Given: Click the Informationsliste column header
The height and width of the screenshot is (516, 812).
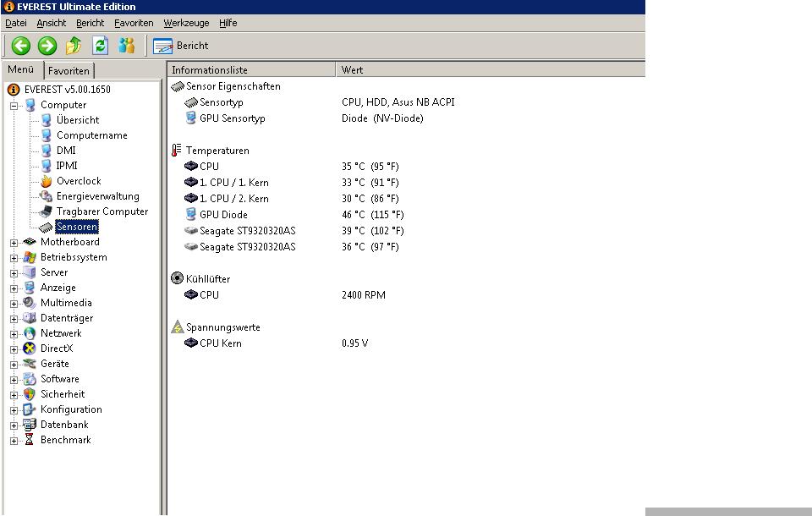Looking at the screenshot, I should pos(252,70).
